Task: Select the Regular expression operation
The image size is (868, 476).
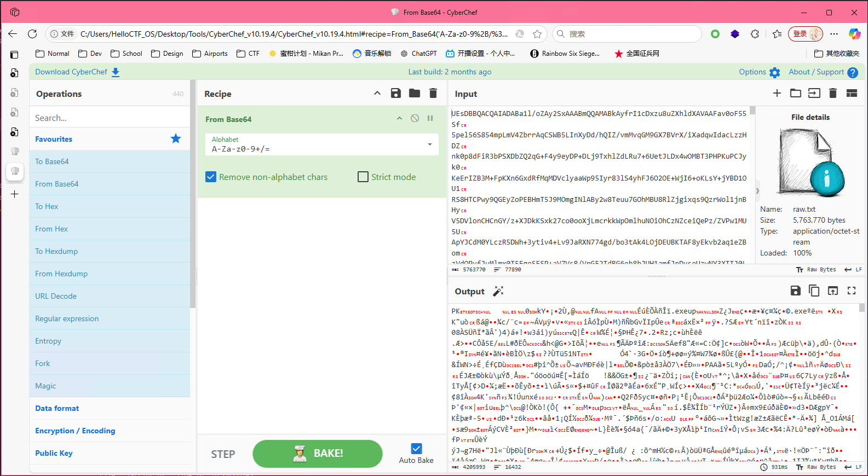Action: click(x=110, y=318)
